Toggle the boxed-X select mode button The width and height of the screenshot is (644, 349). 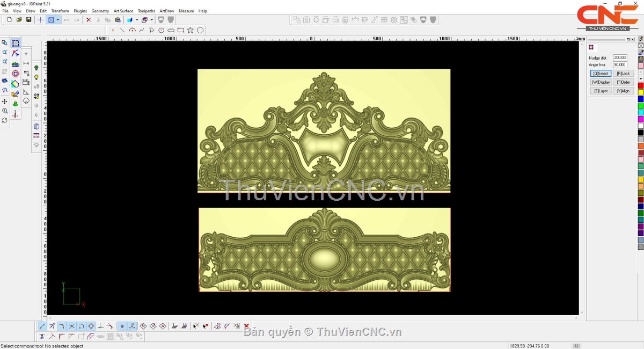(x=51, y=20)
